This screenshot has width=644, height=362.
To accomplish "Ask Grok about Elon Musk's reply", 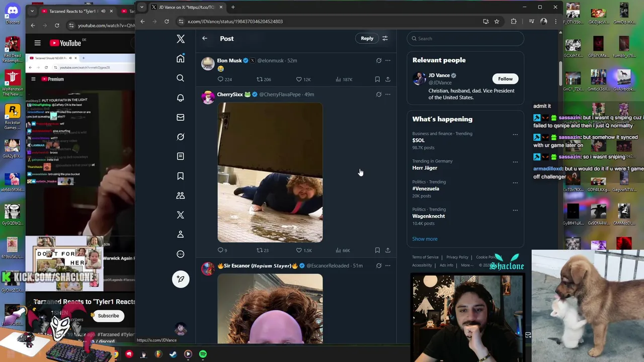I will click(379, 60).
